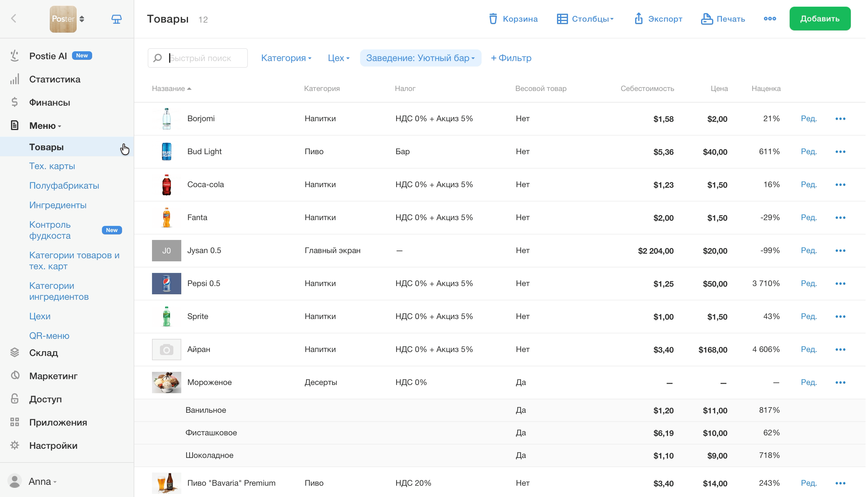Image resolution: width=868 pixels, height=497 pixels.
Task: Open the POS terminal icon next to Poster logo
Action: [117, 19]
